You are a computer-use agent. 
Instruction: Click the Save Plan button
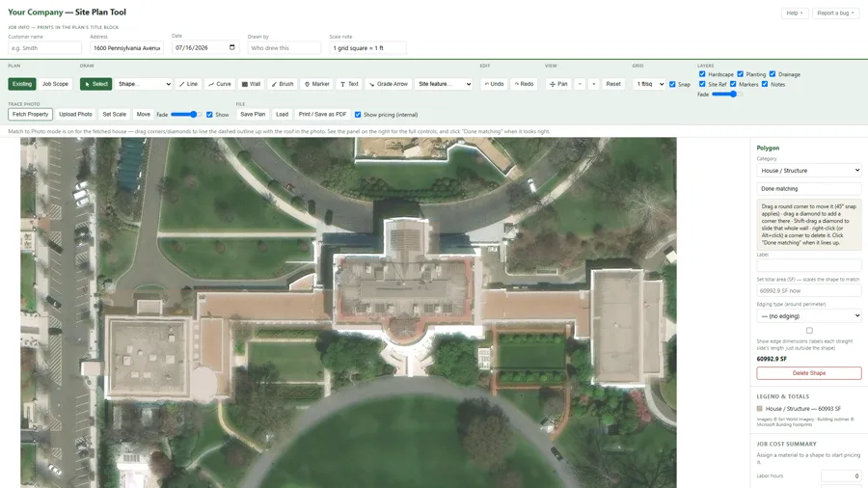pyautogui.click(x=253, y=114)
